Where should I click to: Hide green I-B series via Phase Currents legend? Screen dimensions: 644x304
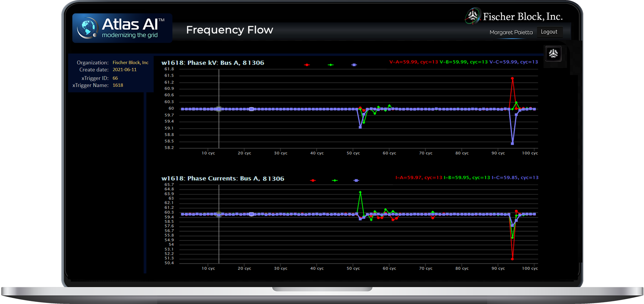tap(335, 180)
